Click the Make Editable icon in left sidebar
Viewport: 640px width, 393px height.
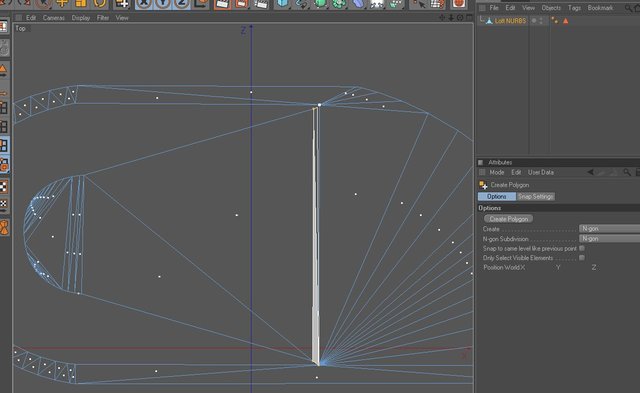(4, 27)
